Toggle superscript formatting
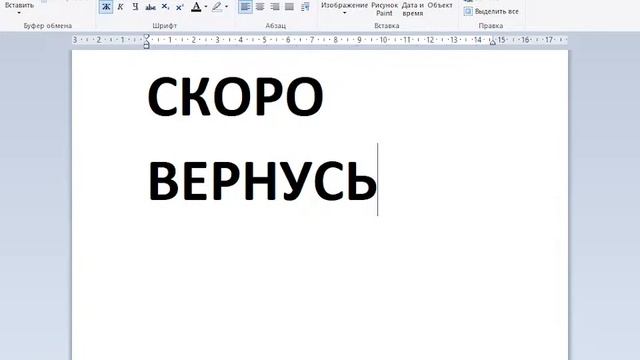Image resolution: width=640 pixels, height=360 pixels. coord(180,7)
